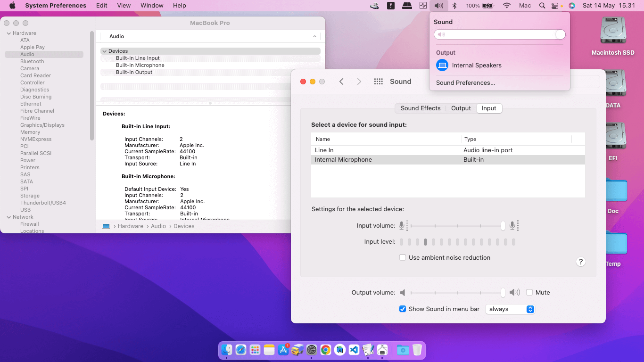Image resolution: width=644 pixels, height=362 pixels.
Task: Open Visual Studio Code from the Dock
Action: tap(354, 350)
